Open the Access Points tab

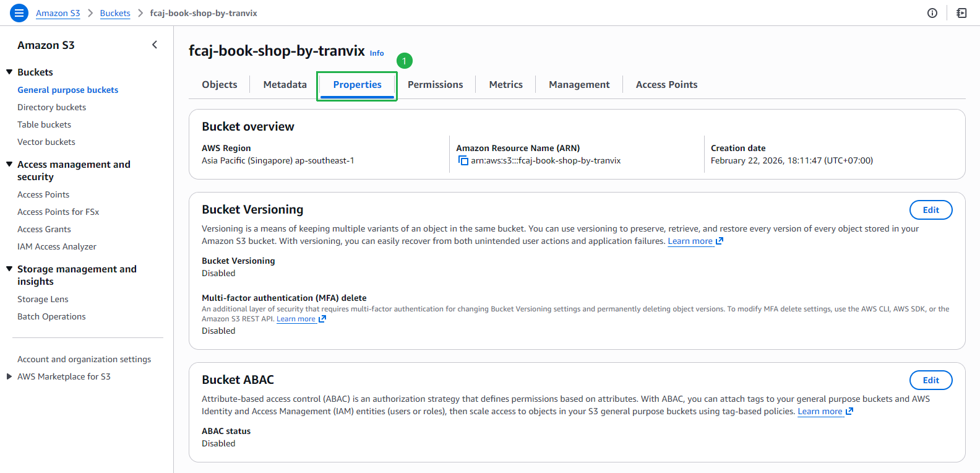(x=667, y=85)
